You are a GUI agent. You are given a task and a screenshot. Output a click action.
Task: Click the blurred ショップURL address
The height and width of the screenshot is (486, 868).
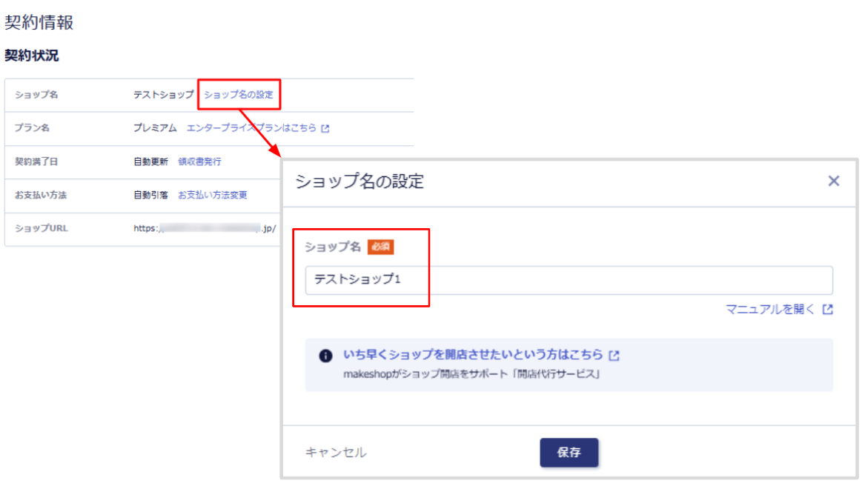(208, 230)
